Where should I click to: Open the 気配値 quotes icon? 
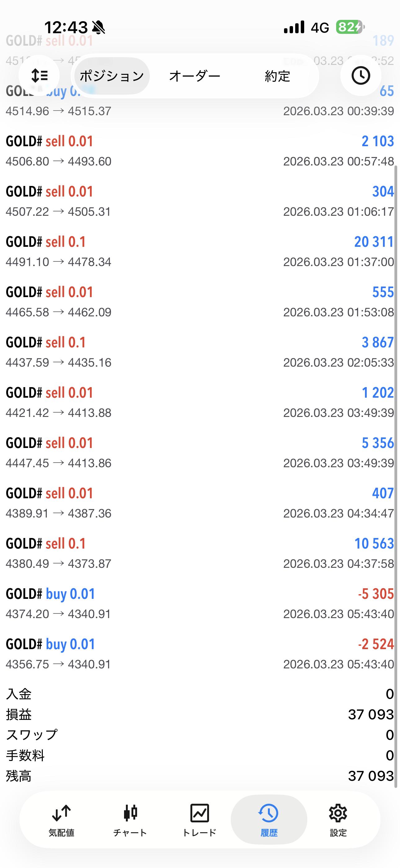click(x=61, y=820)
